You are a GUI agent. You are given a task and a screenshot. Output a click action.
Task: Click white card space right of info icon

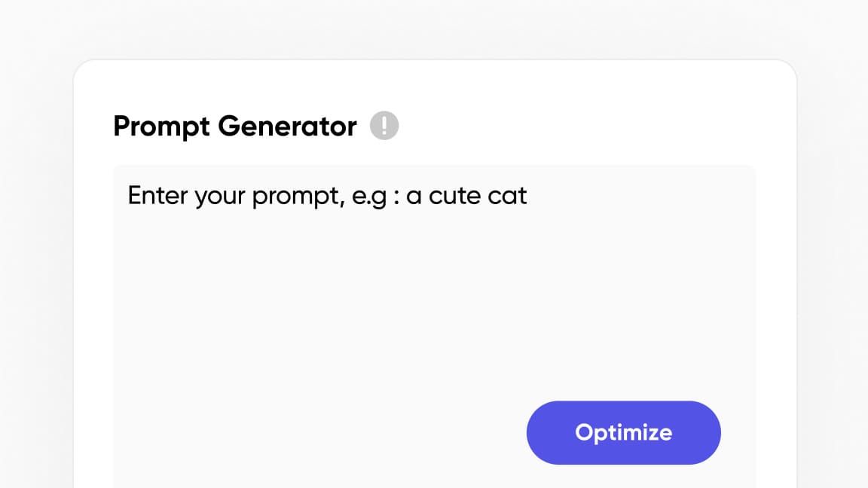point(588,126)
